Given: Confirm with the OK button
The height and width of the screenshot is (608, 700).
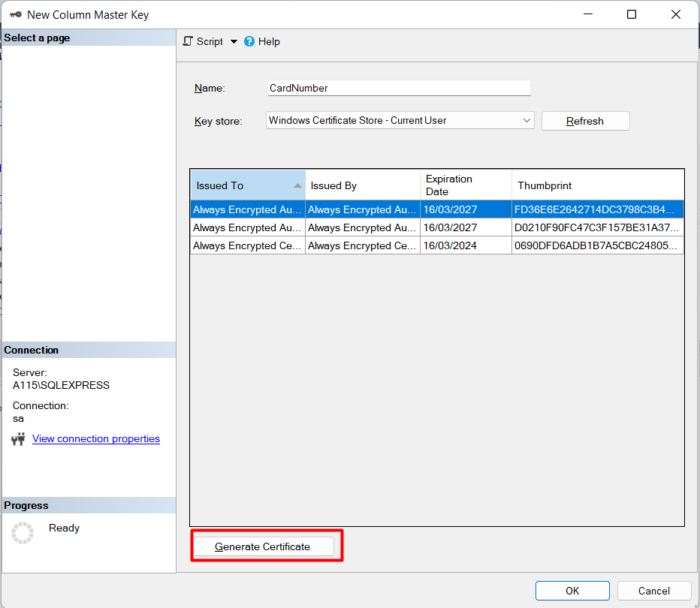Looking at the screenshot, I should [x=572, y=591].
